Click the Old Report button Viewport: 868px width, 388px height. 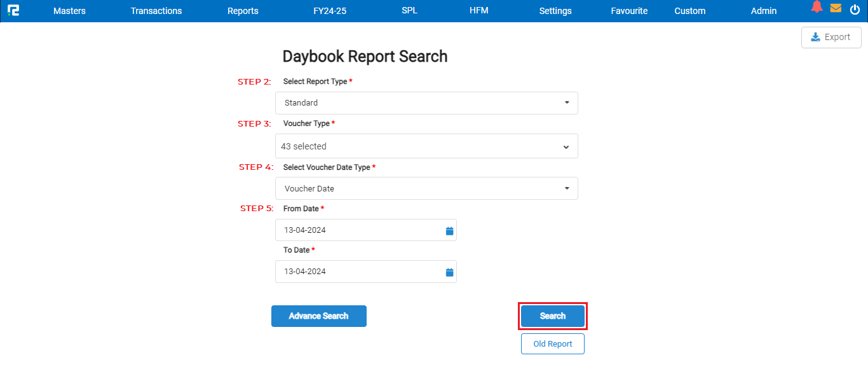(x=553, y=344)
